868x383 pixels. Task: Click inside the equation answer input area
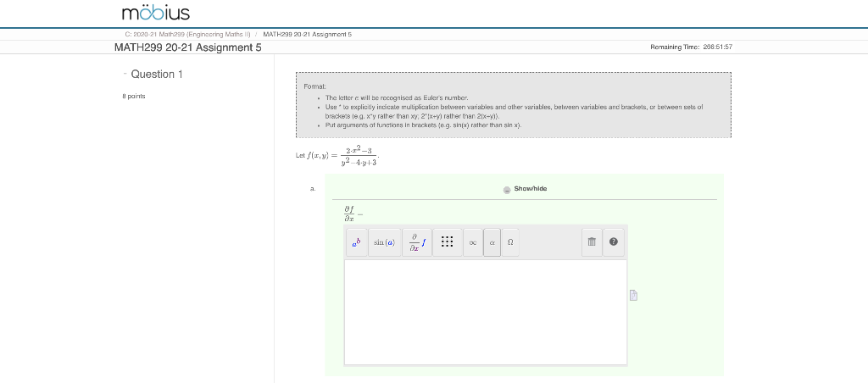pos(486,312)
